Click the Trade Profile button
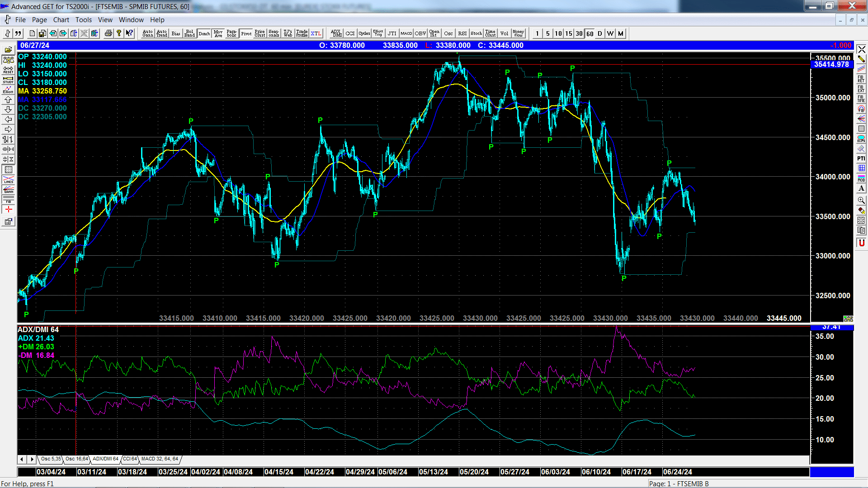The height and width of the screenshot is (488, 868). pyautogui.click(x=302, y=33)
